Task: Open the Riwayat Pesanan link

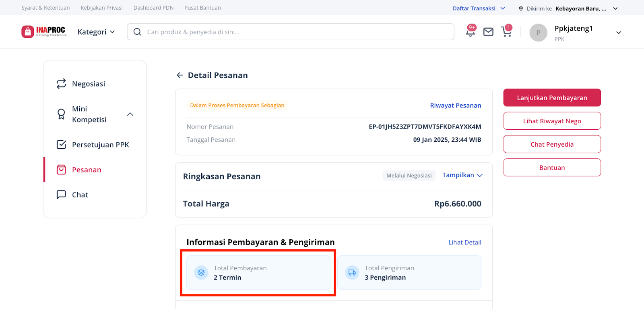Action: pos(456,105)
